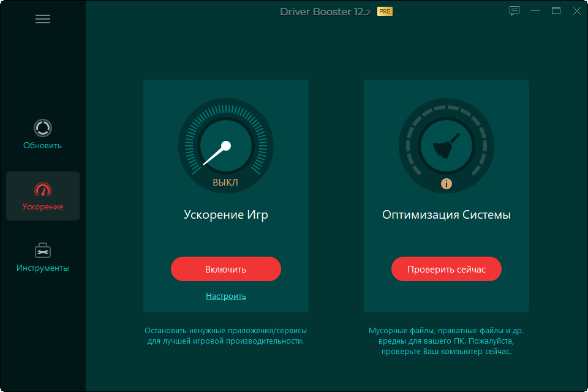Viewport: 588px width, 392px height.
Task: Click the PRO badge next to title
Action: coord(385,12)
